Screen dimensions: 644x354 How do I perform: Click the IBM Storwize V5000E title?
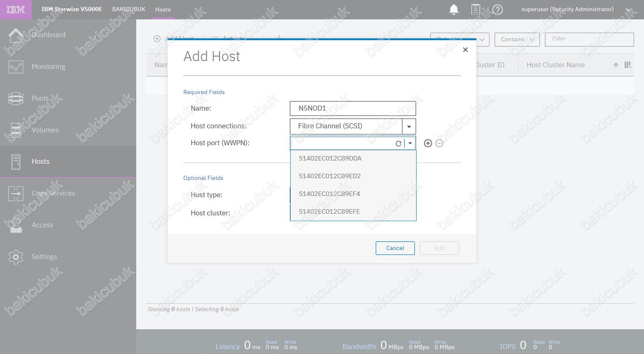72,9
